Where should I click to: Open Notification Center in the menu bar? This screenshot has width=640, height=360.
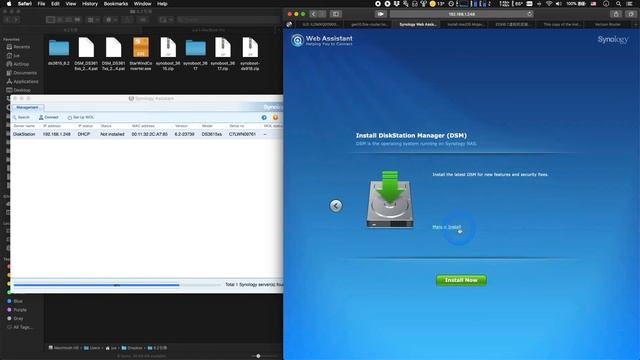pos(629,4)
